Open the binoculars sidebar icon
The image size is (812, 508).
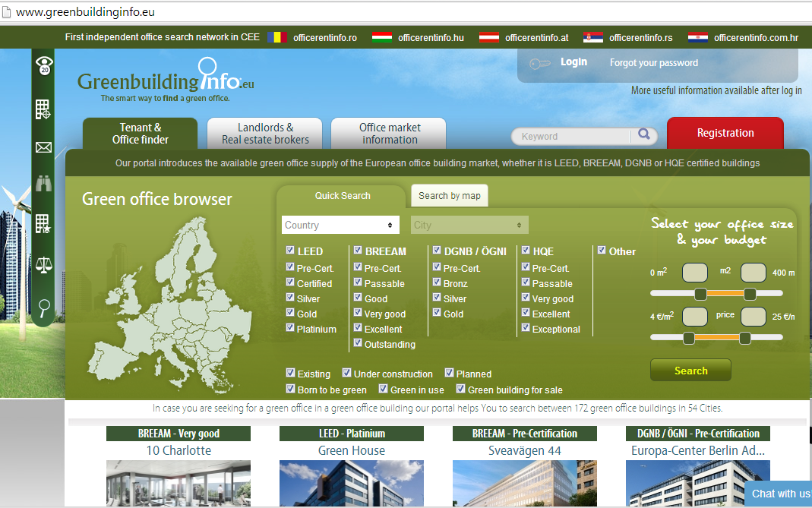coord(43,183)
